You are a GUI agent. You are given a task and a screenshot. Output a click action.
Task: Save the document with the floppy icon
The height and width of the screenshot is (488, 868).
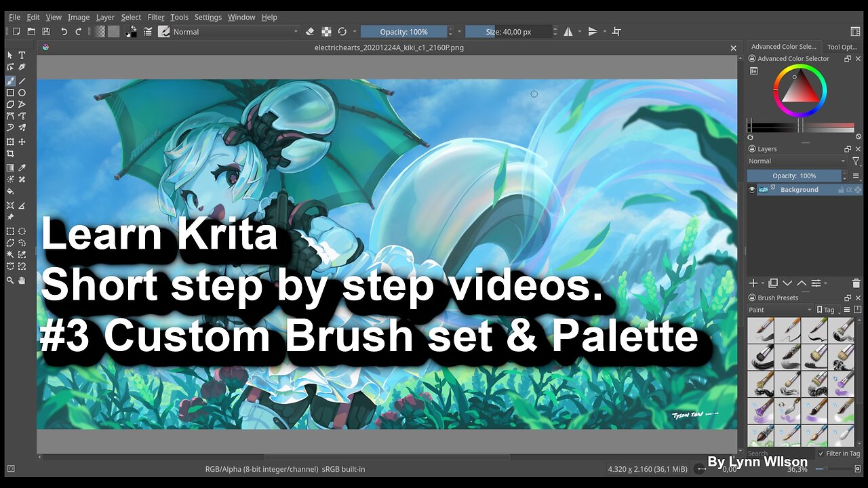point(46,31)
